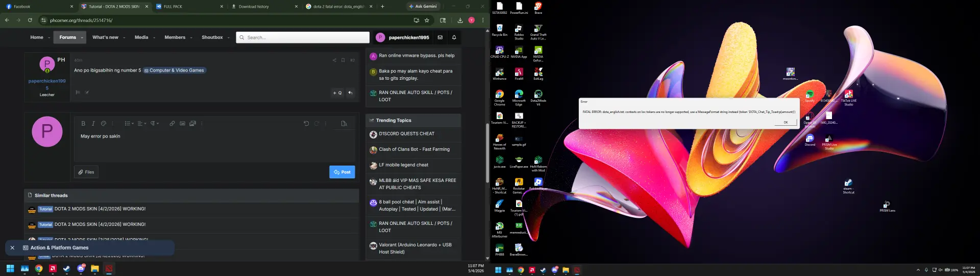The width and height of the screenshot is (980, 276).
Task: Open Heroes of Newerth desktop icon
Action: 499,142
